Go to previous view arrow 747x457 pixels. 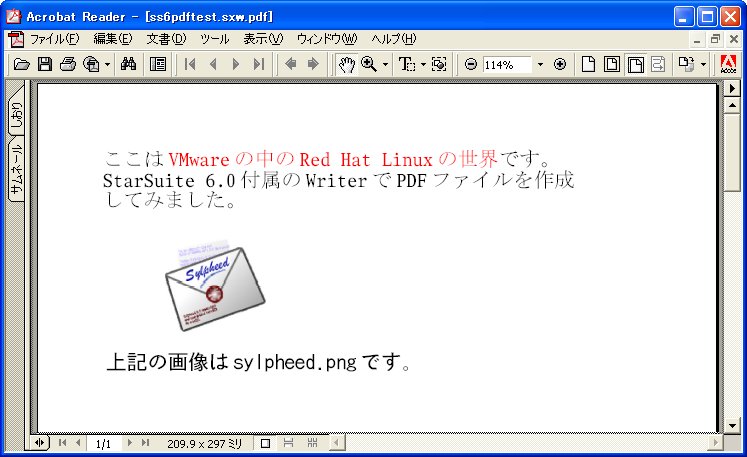[x=290, y=64]
